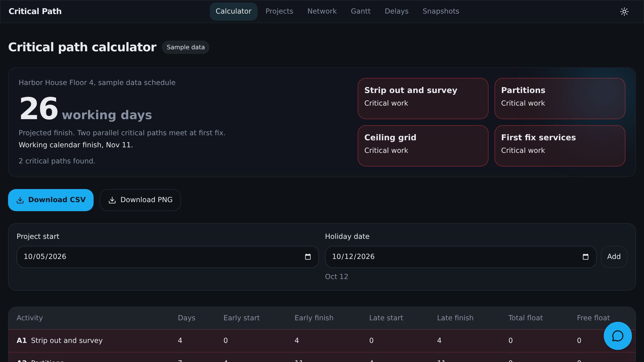Open the Delays tab
Image resolution: width=644 pixels, height=362 pixels.
tap(396, 11)
